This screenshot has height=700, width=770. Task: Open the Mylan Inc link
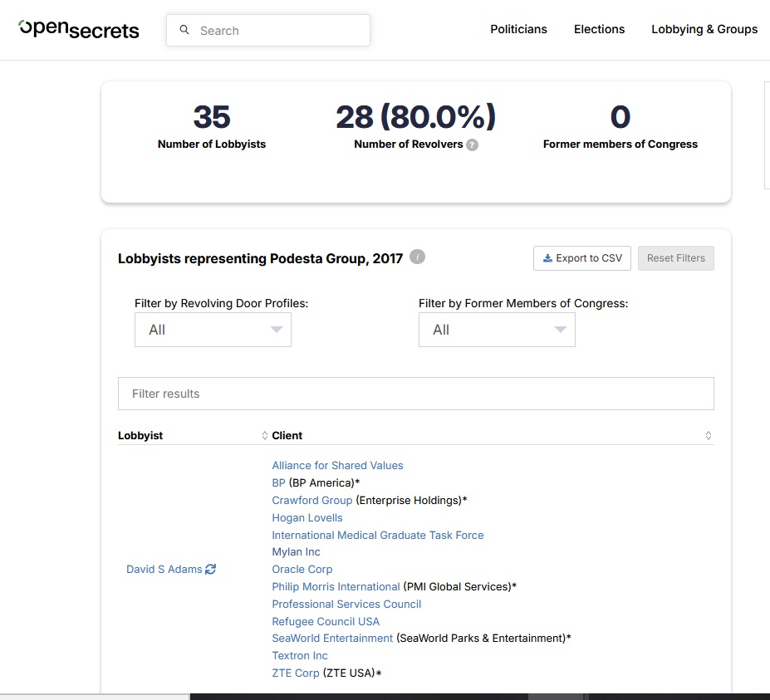point(296,551)
